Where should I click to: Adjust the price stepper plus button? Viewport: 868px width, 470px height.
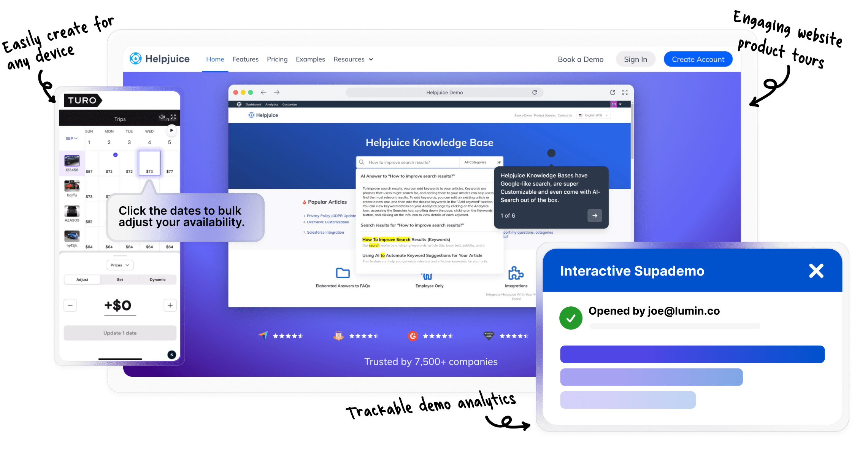coord(170,303)
